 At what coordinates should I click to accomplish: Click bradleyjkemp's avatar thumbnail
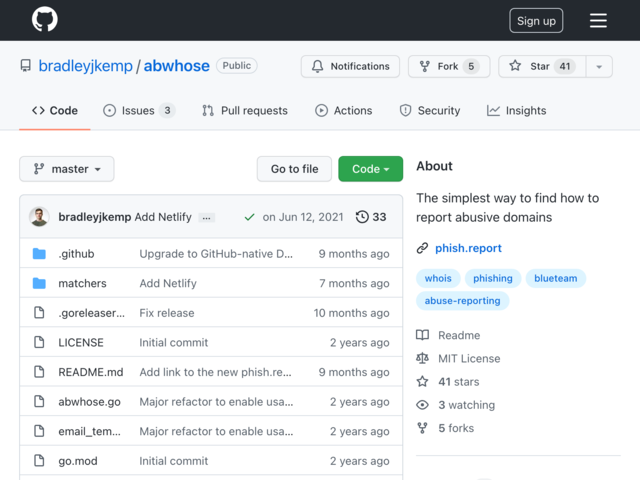point(39,217)
